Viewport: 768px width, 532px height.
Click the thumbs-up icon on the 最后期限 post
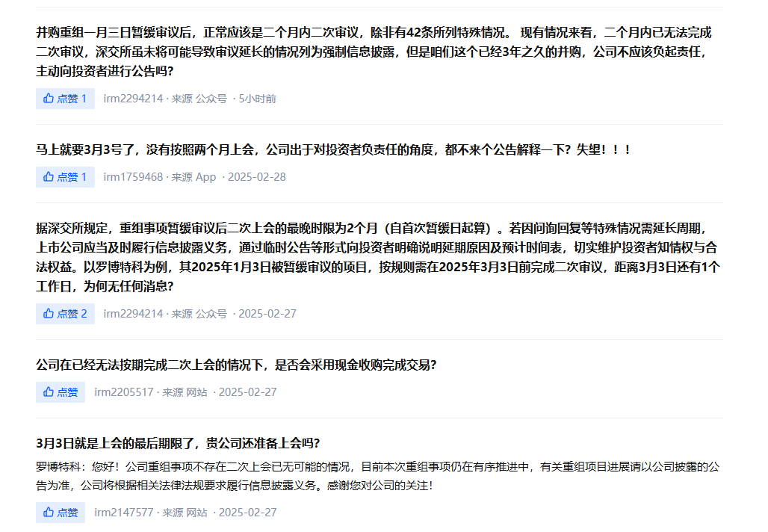tap(47, 513)
